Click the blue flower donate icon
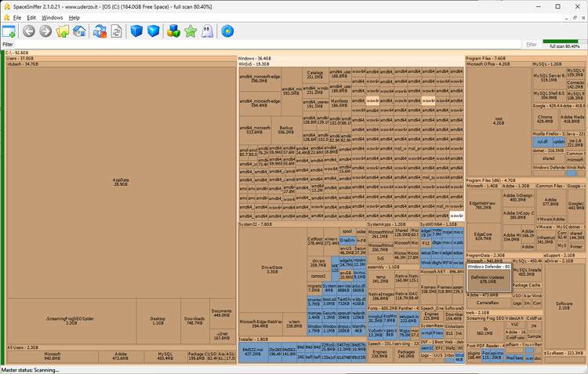 click(x=227, y=31)
